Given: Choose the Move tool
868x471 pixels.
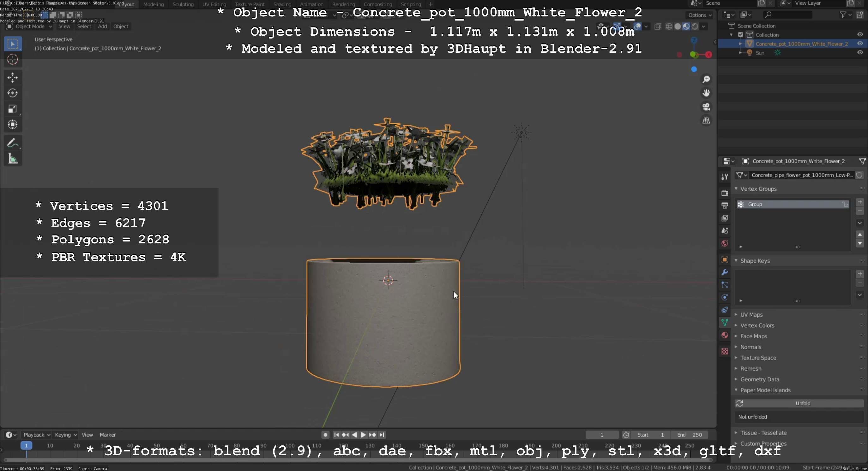Looking at the screenshot, I should (x=13, y=78).
